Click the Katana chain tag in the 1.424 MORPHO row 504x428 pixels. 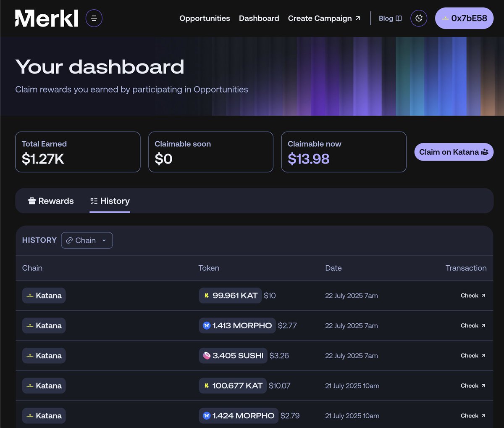coord(44,416)
